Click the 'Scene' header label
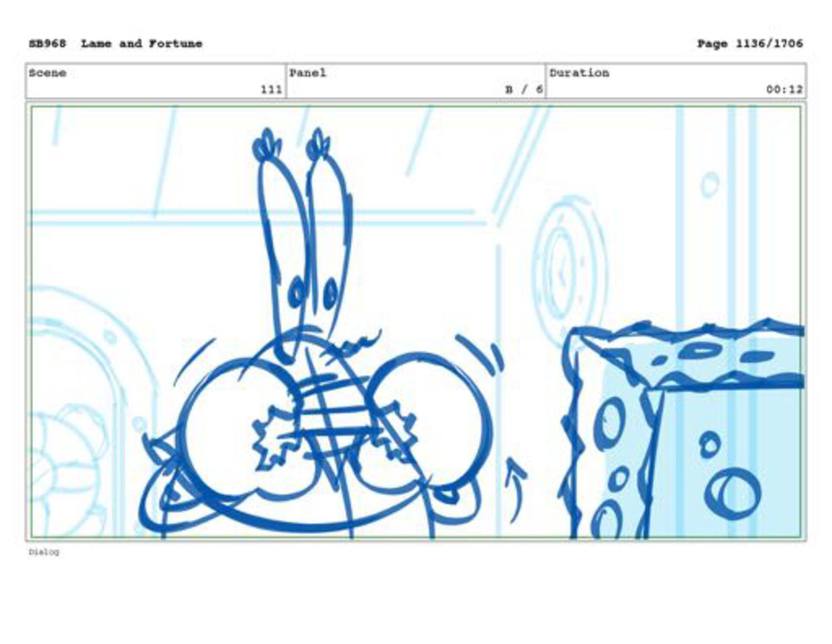 coord(48,73)
